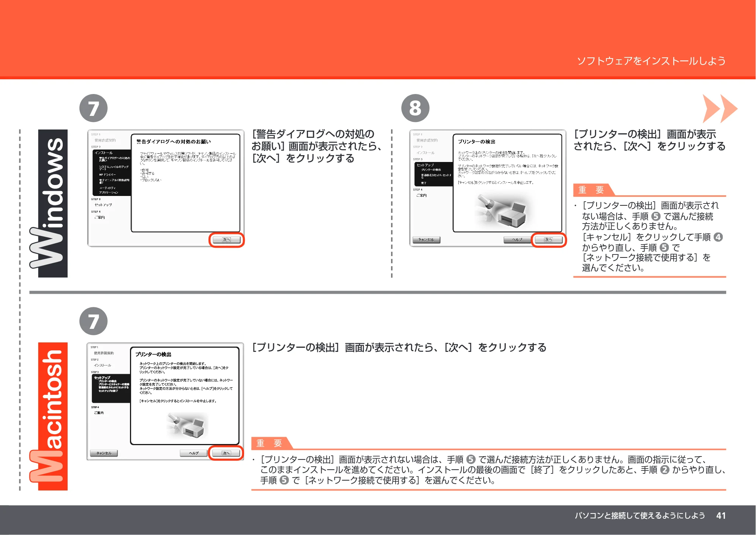Image resolution: width=756 pixels, height=535 pixels.
Task: Click セットアップ under STEP 3 in the warning-dialog window
Action: pyautogui.click(x=103, y=205)
